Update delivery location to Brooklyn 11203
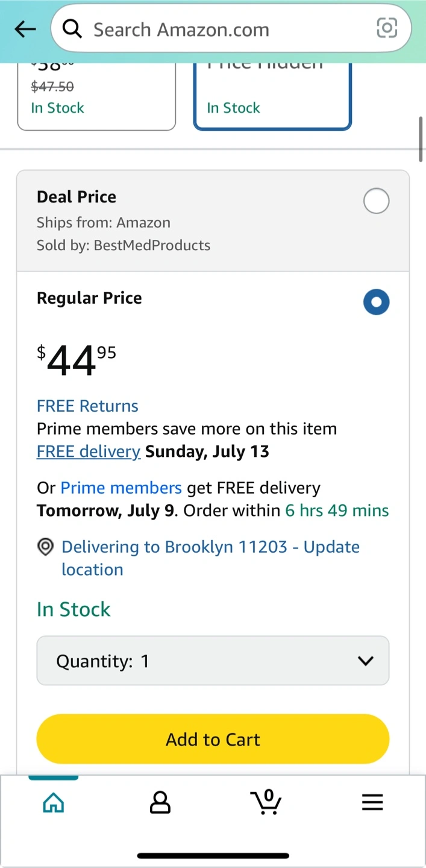Screen dimensions: 426x868 (210, 558)
